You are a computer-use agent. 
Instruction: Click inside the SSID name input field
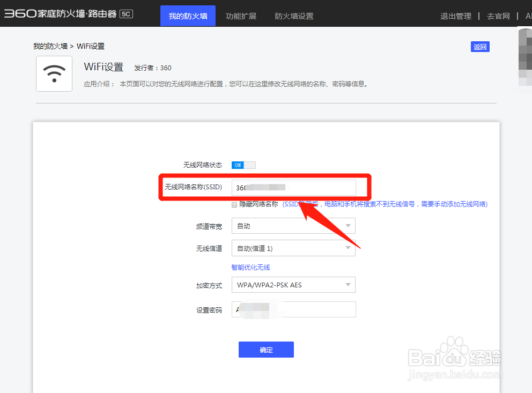coord(293,188)
